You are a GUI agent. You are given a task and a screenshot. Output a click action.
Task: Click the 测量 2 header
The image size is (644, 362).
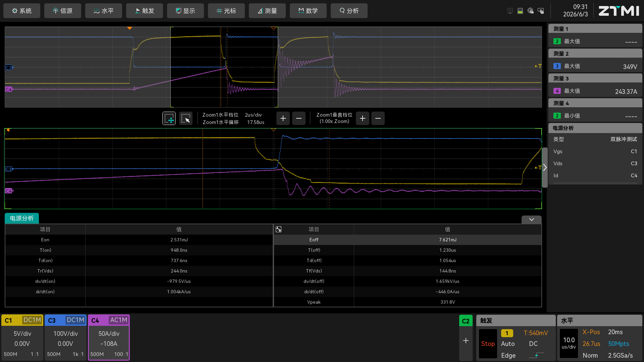(x=595, y=54)
